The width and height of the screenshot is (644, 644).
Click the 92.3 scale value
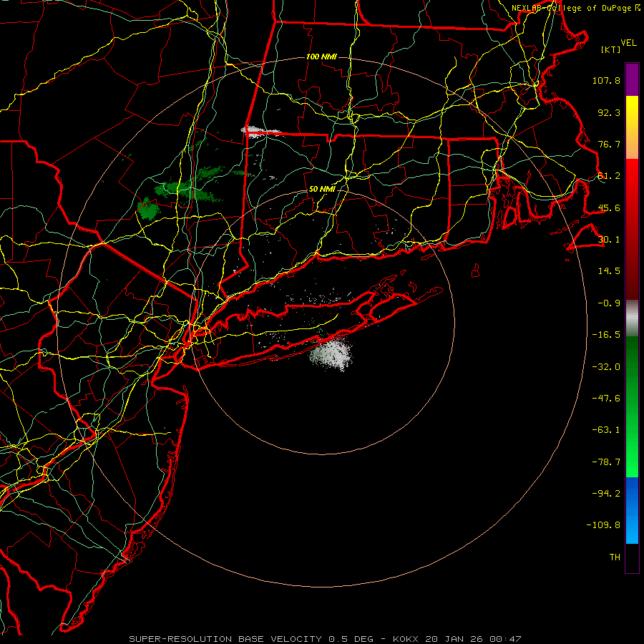609,112
